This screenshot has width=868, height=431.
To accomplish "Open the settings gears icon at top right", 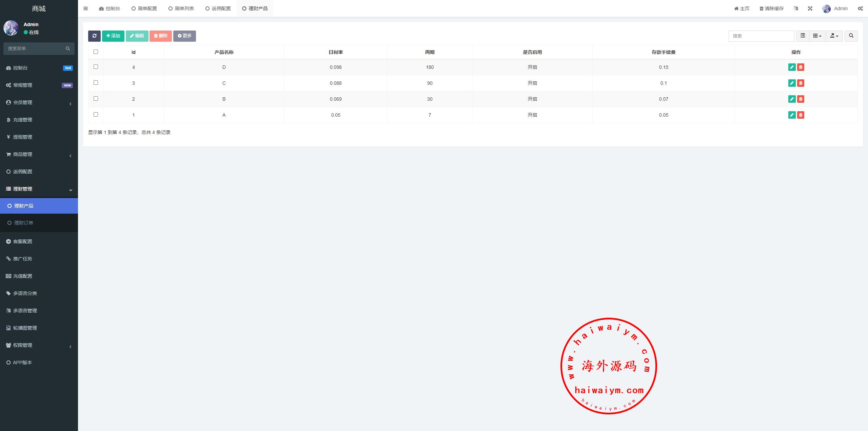I will coord(860,8).
